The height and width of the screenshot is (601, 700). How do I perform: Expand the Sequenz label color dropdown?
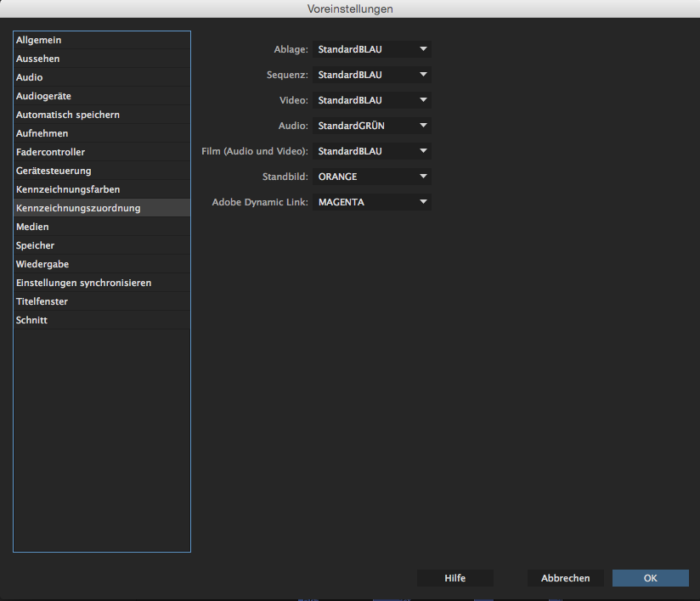click(372, 75)
